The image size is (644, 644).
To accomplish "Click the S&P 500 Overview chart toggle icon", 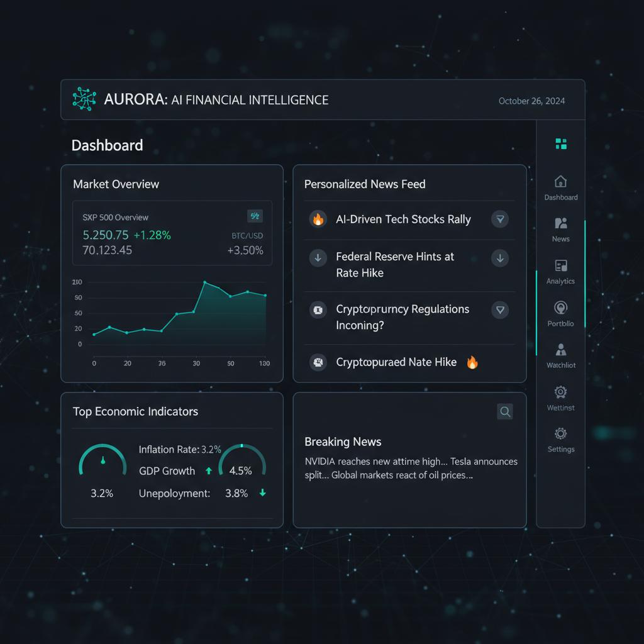I will pyautogui.click(x=255, y=216).
